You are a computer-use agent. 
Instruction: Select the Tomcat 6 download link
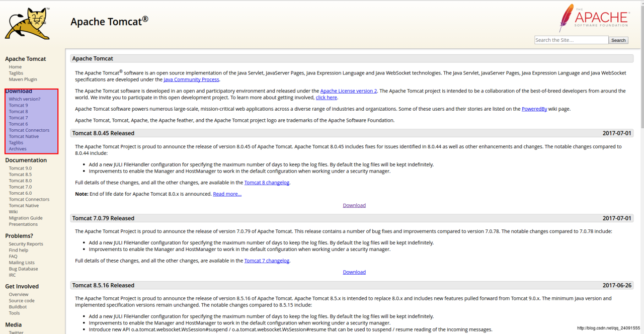(x=18, y=124)
